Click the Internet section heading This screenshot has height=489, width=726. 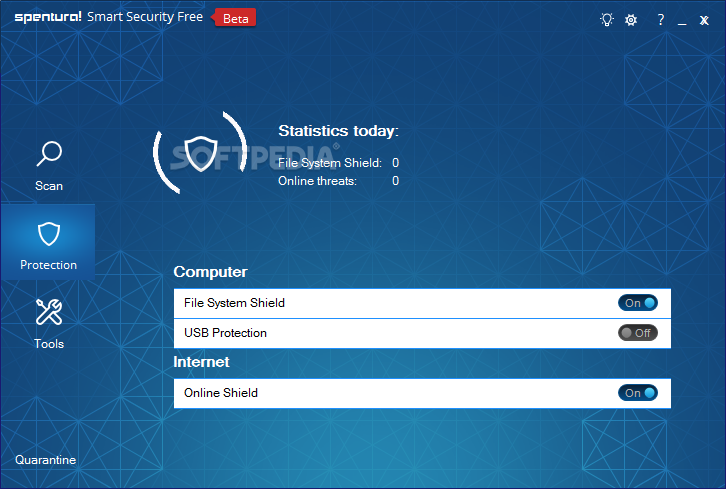pyautogui.click(x=201, y=362)
